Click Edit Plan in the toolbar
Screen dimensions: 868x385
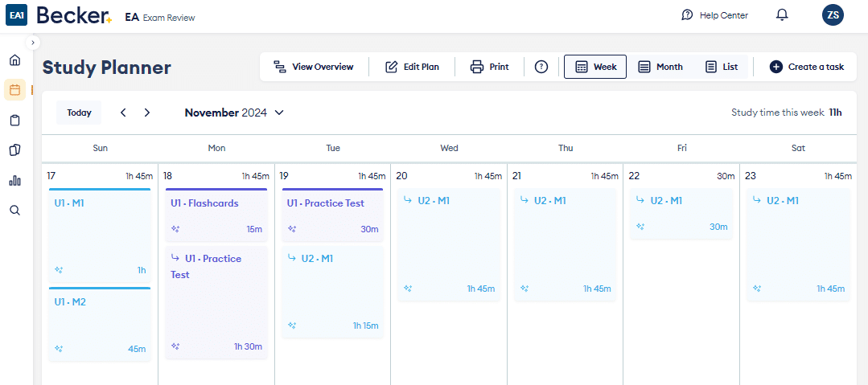click(412, 67)
